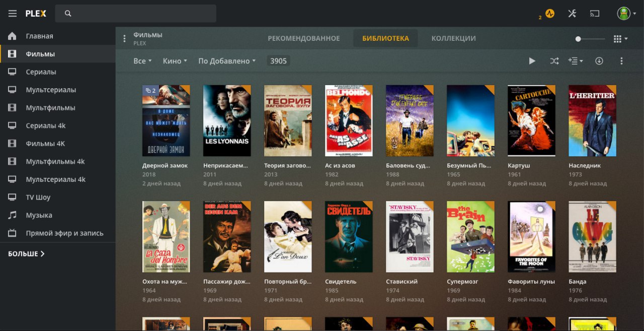The image size is (644, 331).
Task: Open the По Добавлено sort dropdown
Action: 227,61
